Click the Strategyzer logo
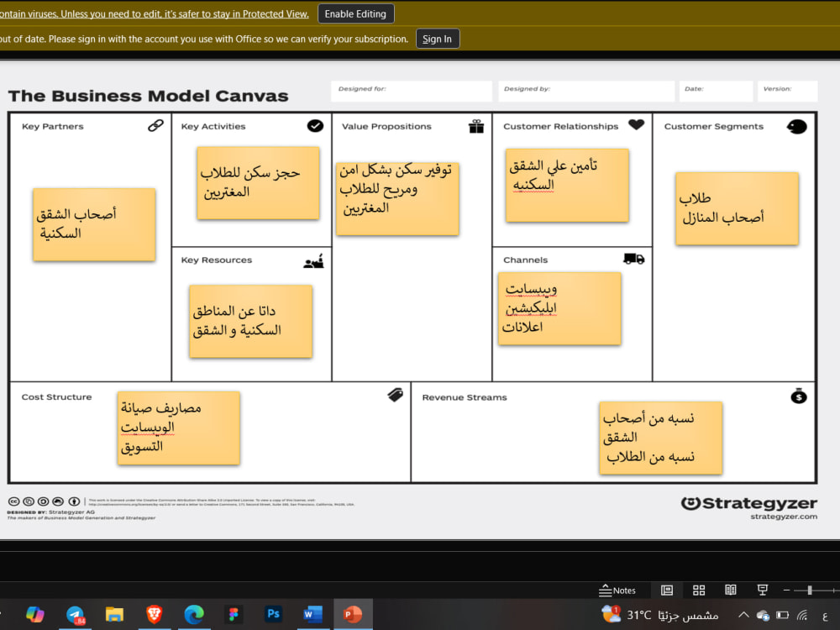Screen dimensions: 840x630 pyautogui.click(x=749, y=503)
